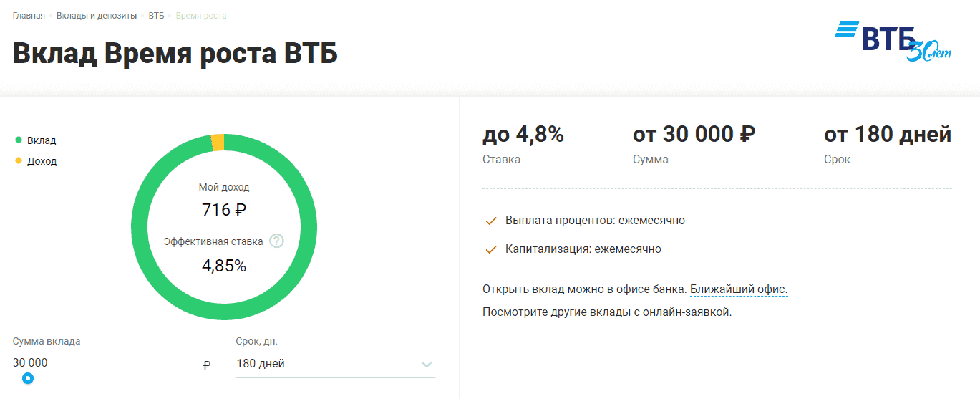Image resolution: width=980 pixels, height=399 pixels.
Task: Click the deposit amount slider handle
Action: (28, 378)
